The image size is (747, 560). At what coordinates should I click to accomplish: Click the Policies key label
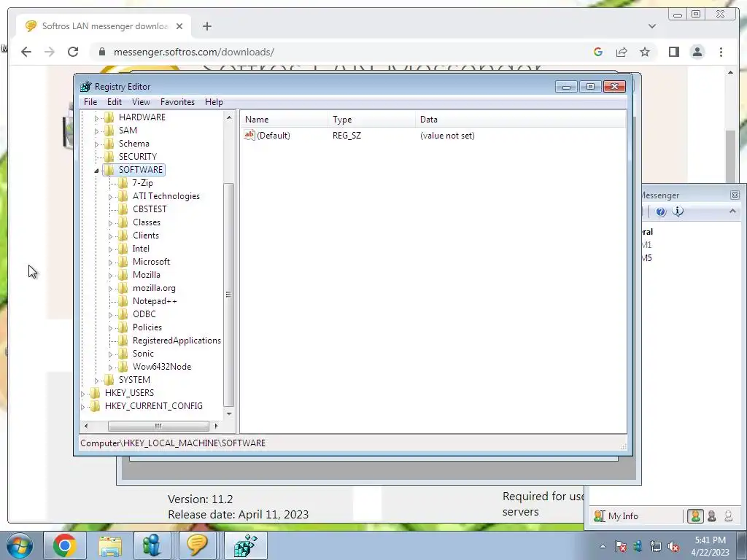[147, 327]
